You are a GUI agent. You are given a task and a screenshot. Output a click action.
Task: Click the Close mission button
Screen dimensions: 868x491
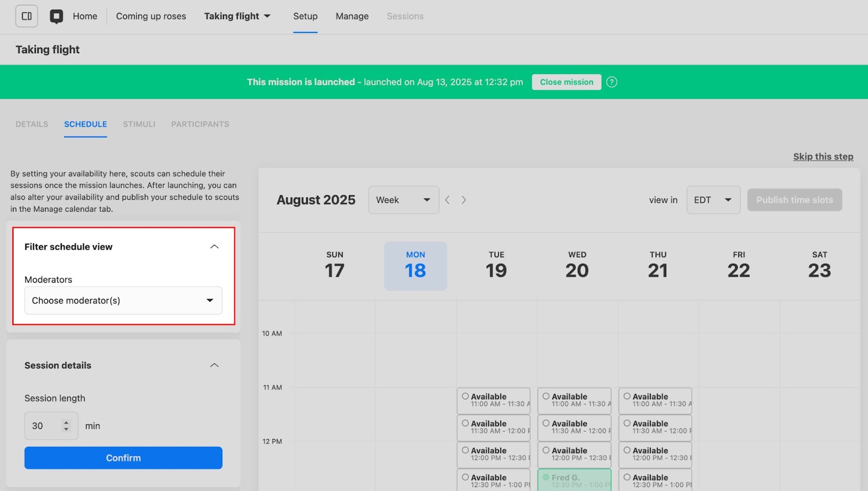566,82
